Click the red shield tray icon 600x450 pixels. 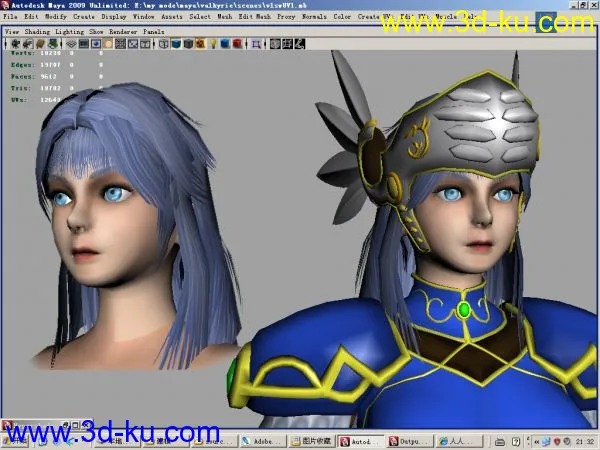click(557, 442)
